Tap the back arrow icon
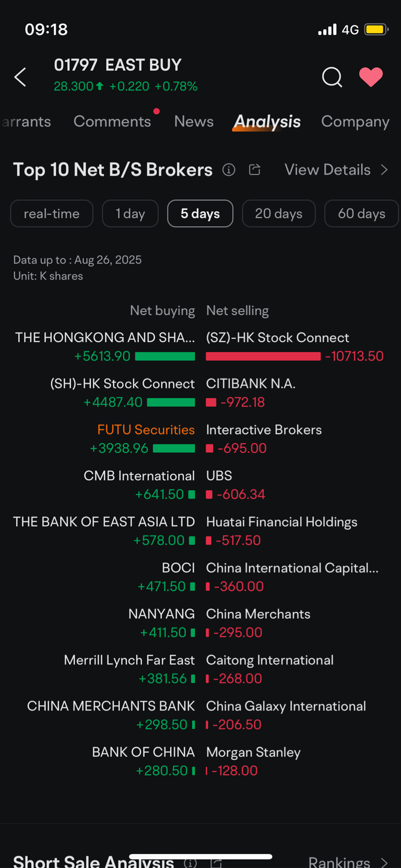The height and width of the screenshot is (868, 401). 20,77
